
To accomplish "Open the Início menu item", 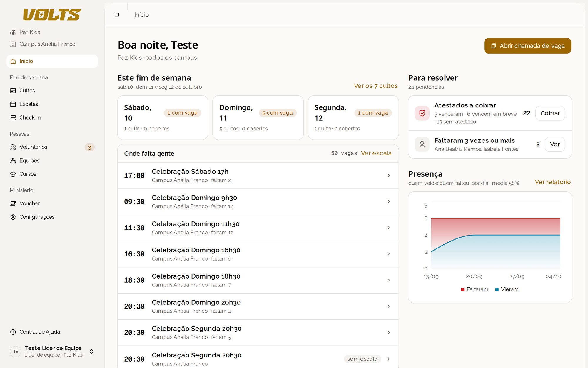I will pyautogui.click(x=52, y=61).
